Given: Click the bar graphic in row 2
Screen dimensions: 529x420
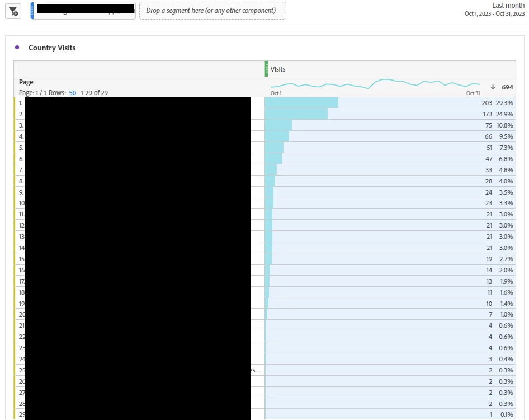Looking at the screenshot, I should pos(296,114).
